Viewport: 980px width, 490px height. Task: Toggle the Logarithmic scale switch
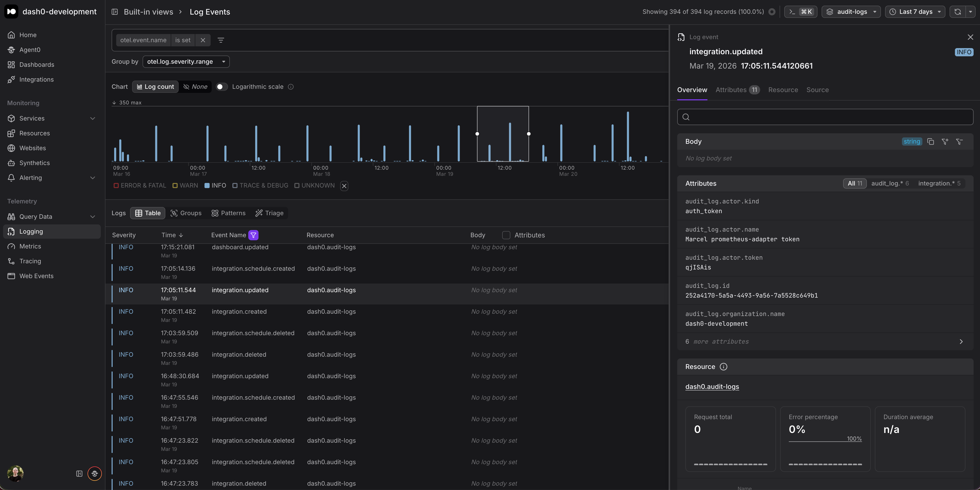point(222,87)
